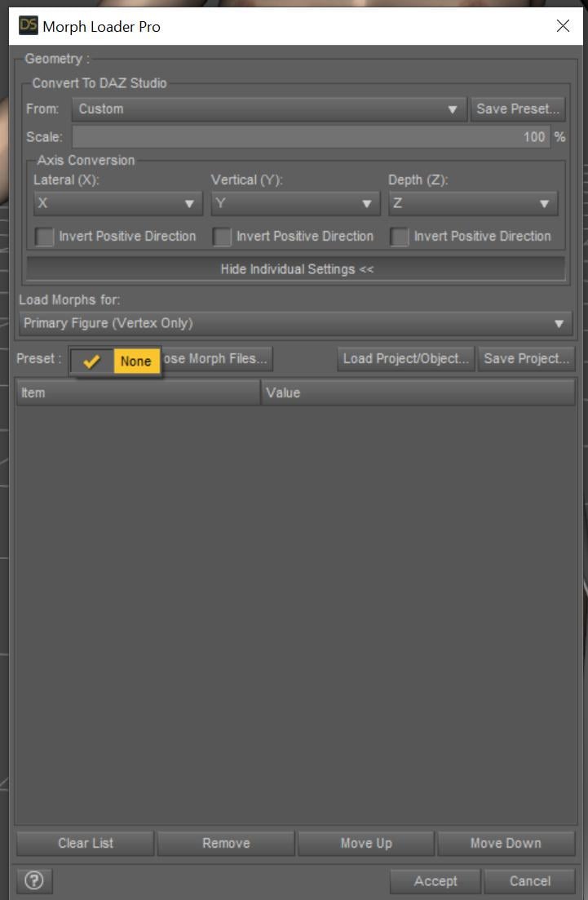The image size is (588, 900).
Task: Open the Depth (Z) axis dropdown
Action: [473, 203]
